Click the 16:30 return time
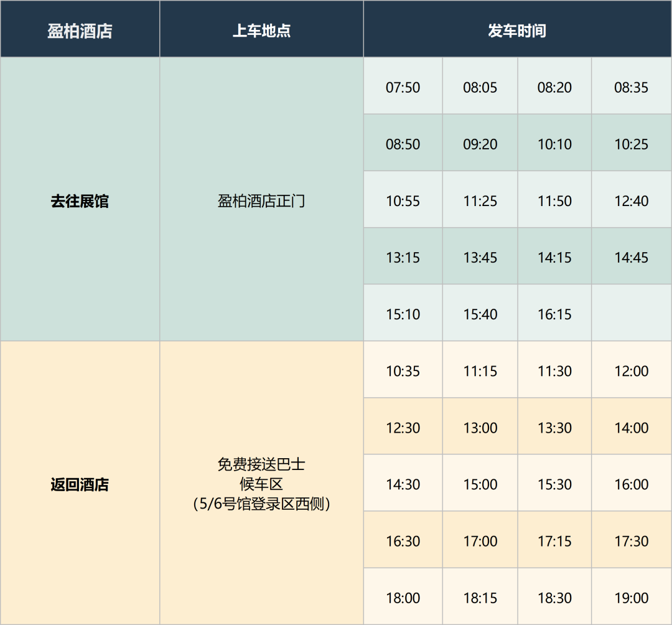The image size is (672, 625). pyautogui.click(x=403, y=540)
